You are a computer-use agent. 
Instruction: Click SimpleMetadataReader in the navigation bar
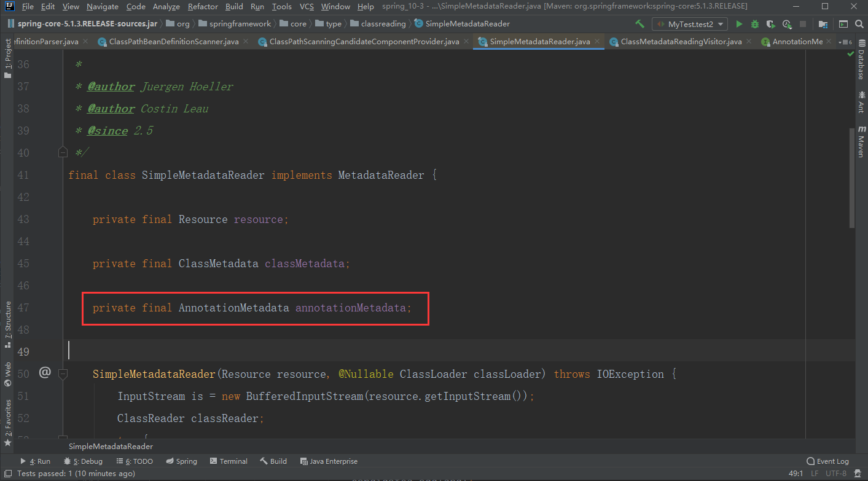coord(462,24)
